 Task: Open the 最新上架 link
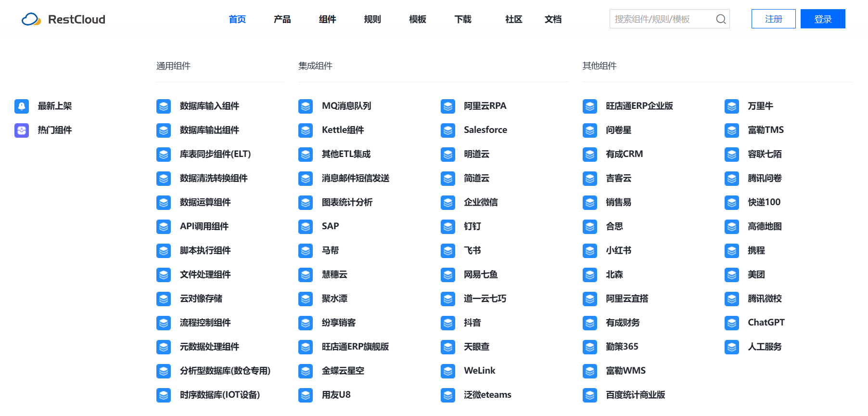(x=55, y=106)
